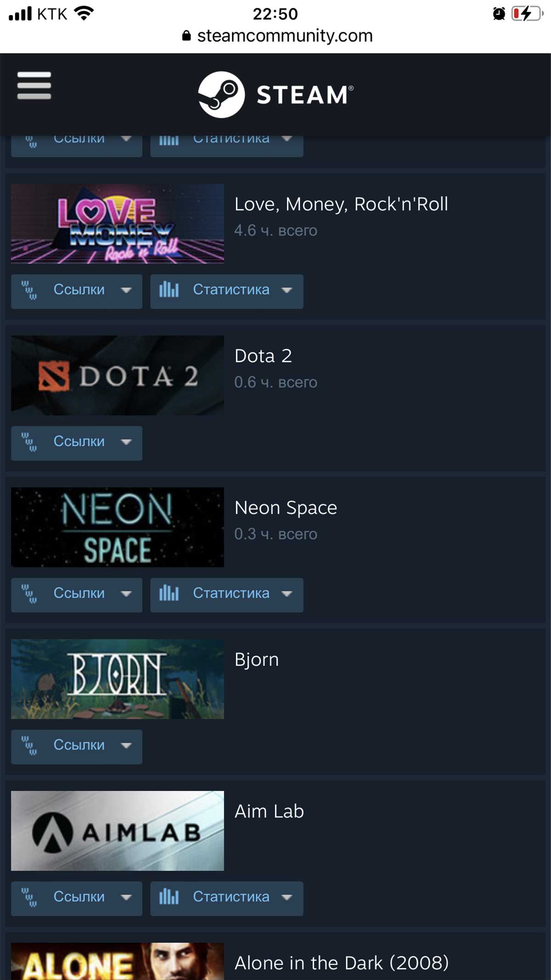
Task: Tap the chain-link icon under Bjorn
Action: pyautogui.click(x=29, y=745)
